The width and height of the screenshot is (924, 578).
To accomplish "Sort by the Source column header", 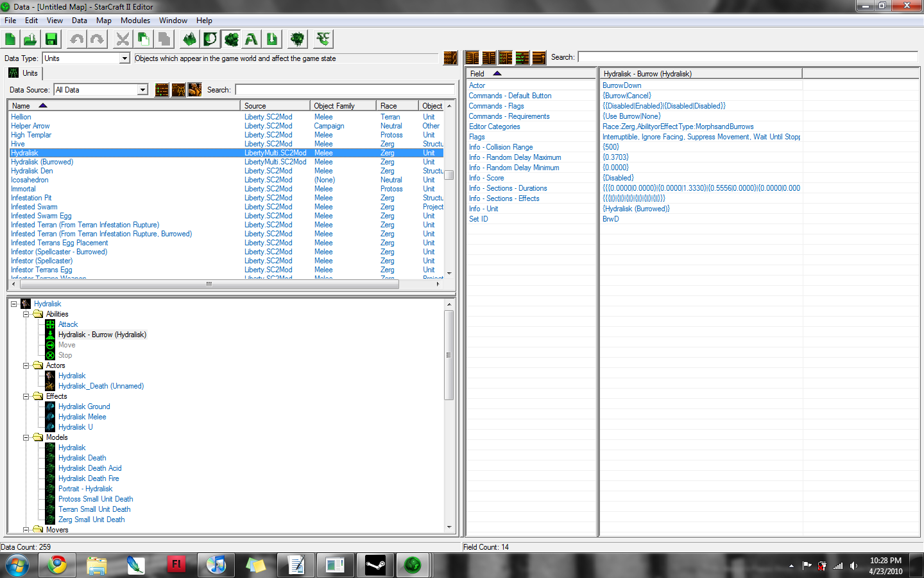I will pyautogui.click(x=275, y=106).
